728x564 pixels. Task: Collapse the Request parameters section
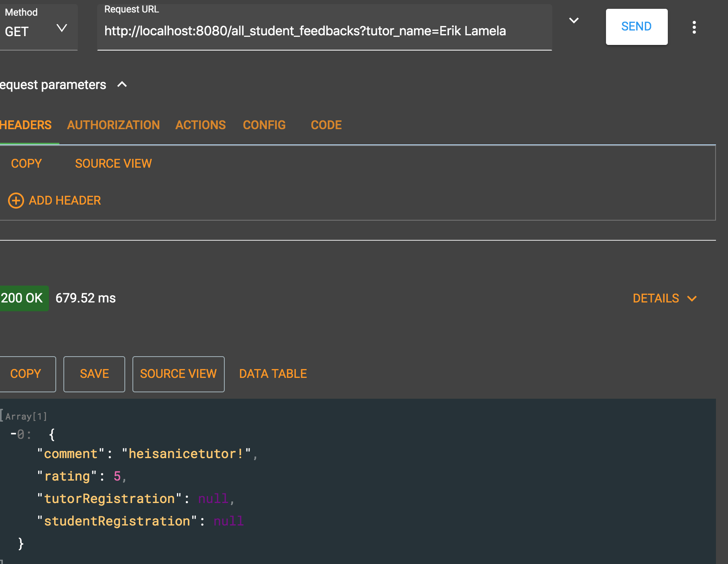click(x=122, y=85)
